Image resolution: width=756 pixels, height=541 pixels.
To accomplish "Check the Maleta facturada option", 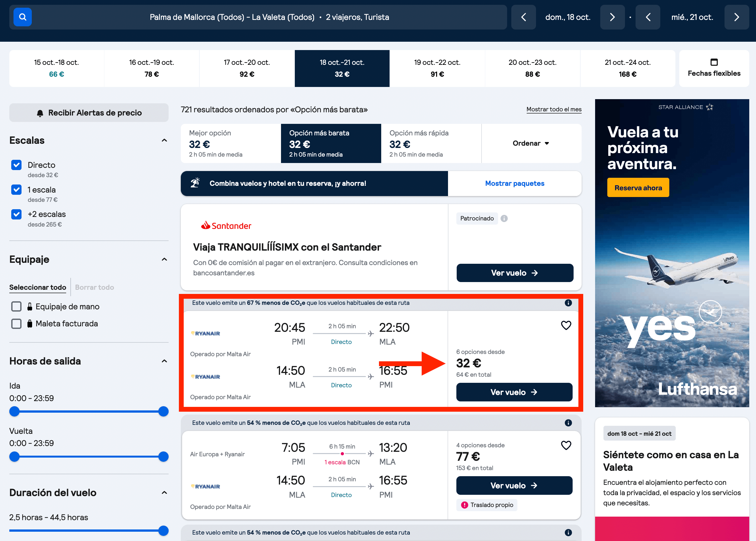I will [x=16, y=323].
